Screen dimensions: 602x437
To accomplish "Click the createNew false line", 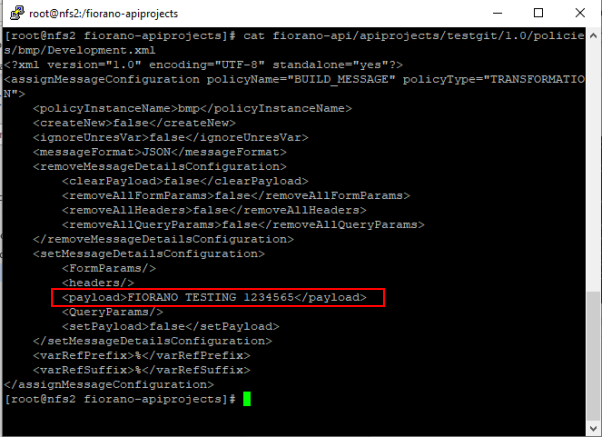I will pos(134,123).
